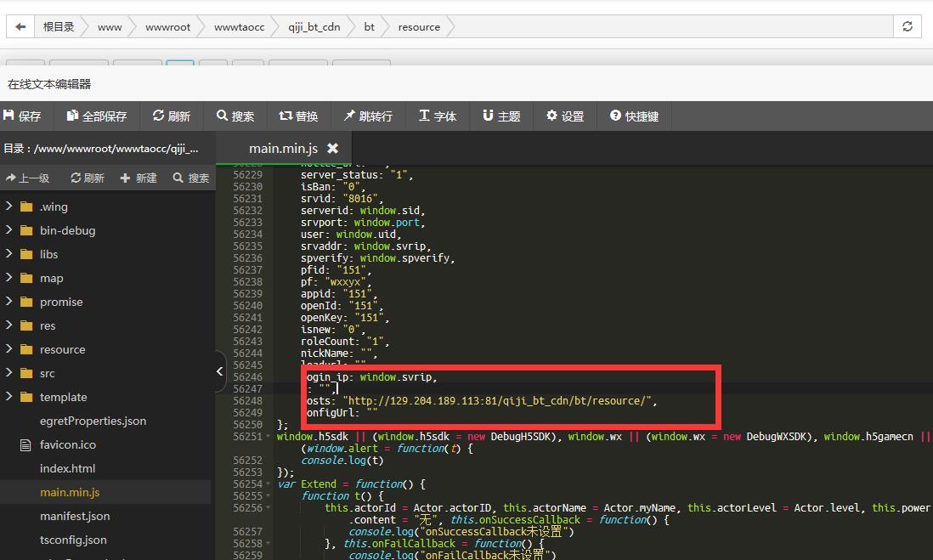Viewport: 933px width, 560px height.
Task: Select the main.min.js editor tab
Action: (x=283, y=148)
